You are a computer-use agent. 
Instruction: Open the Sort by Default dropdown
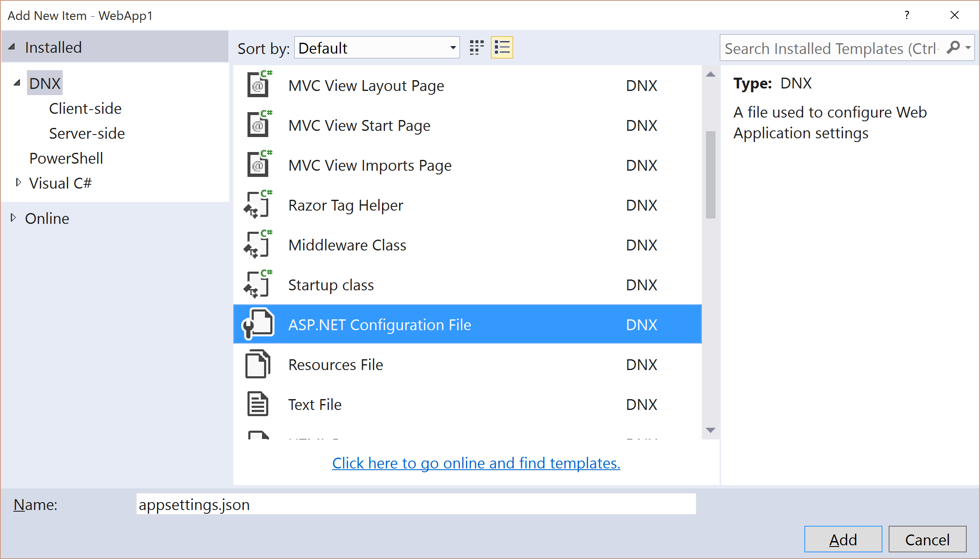coord(377,48)
